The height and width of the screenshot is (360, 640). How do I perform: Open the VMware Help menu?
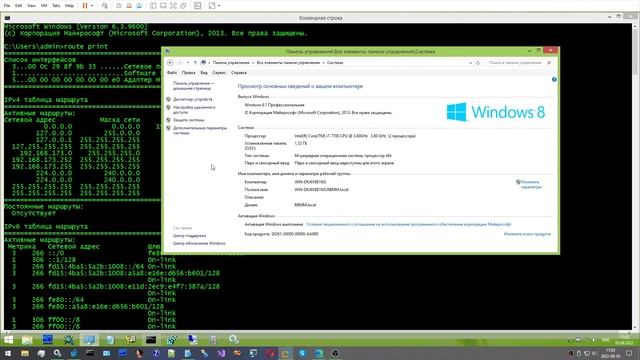69,6
